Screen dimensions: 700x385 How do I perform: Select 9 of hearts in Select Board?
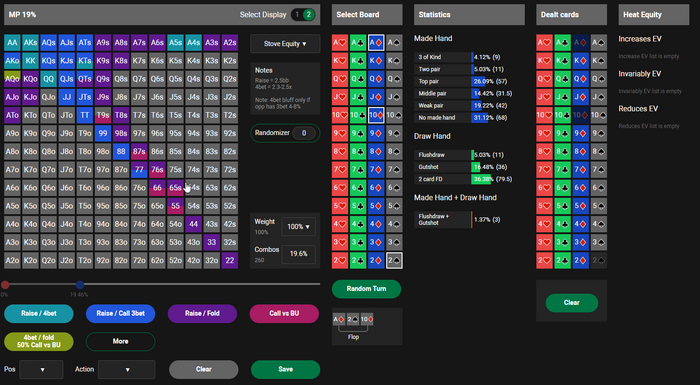tap(340, 133)
